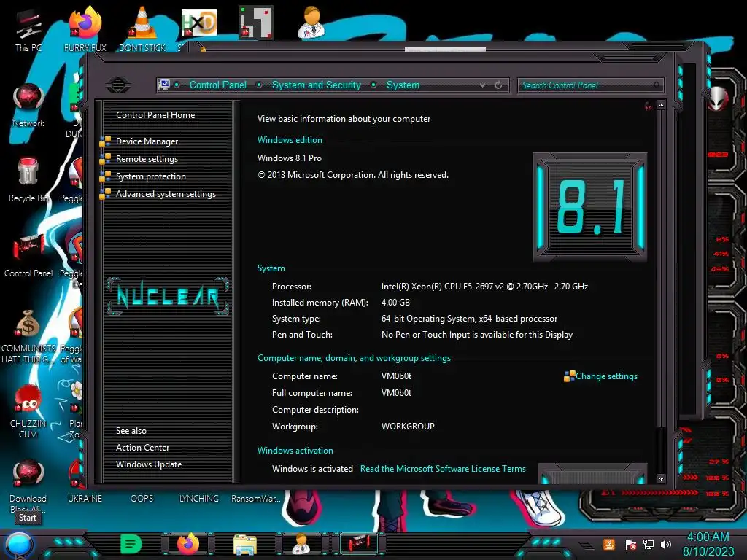Select the OOPS desktop label
This screenshot has width=747, height=560.
click(142, 499)
